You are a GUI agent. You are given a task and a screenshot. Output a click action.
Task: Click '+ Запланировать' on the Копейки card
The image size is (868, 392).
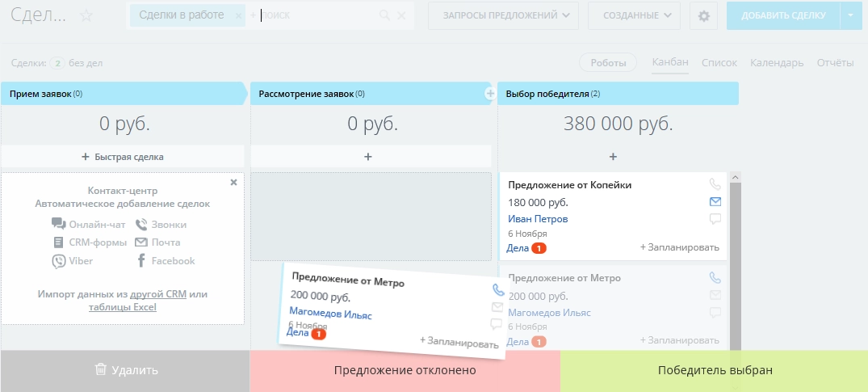[x=680, y=247]
